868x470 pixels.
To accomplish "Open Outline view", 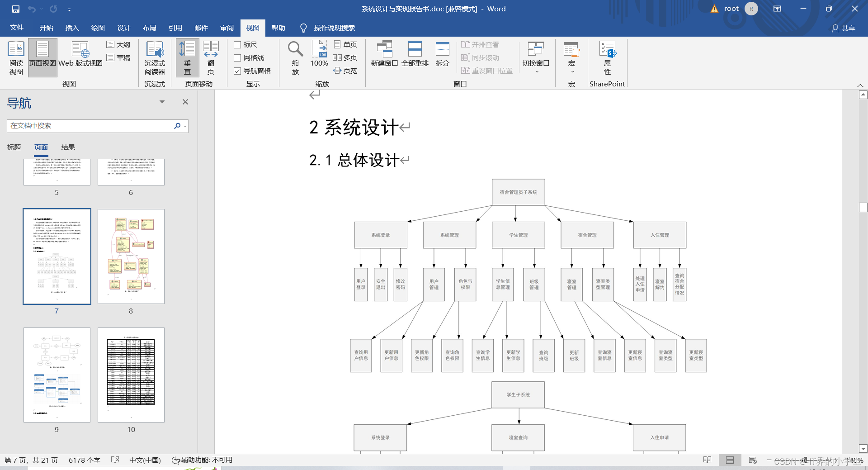I will point(118,44).
